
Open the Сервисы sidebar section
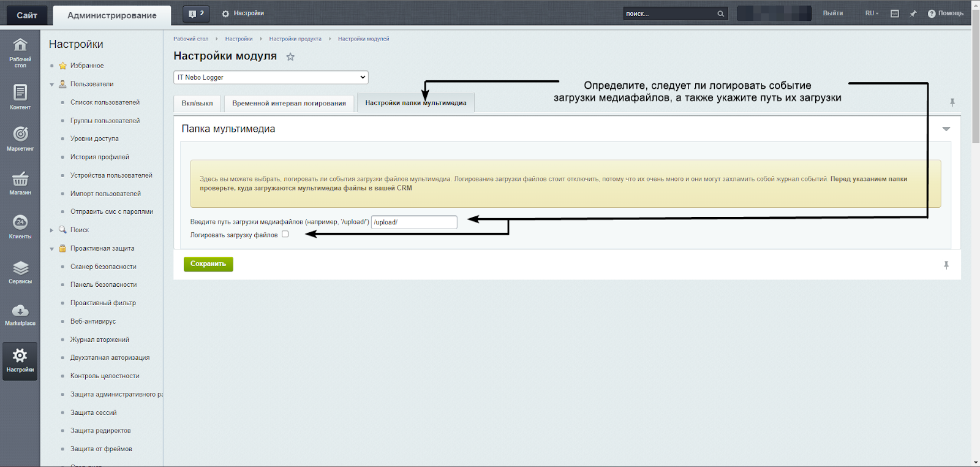click(x=20, y=272)
